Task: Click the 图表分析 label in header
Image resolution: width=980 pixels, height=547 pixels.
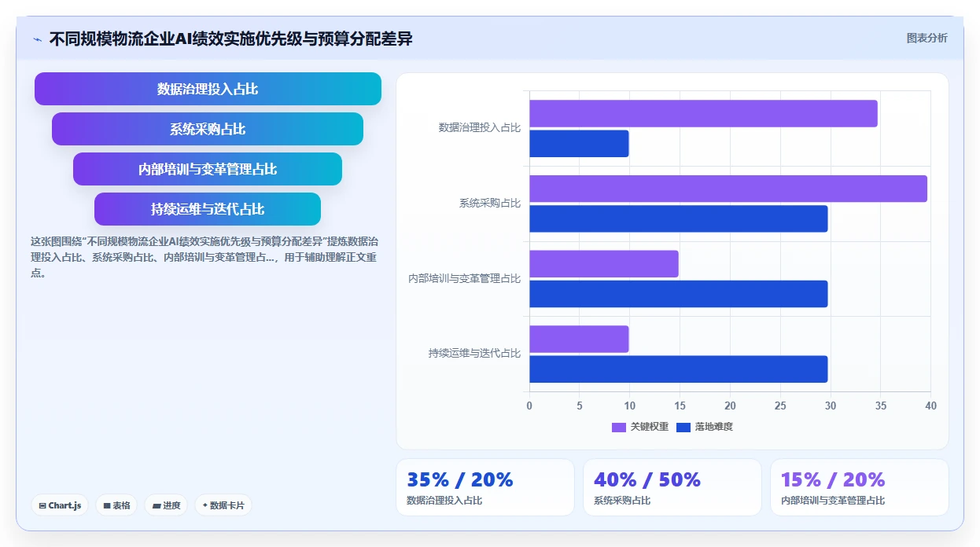Action: (x=927, y=38)
